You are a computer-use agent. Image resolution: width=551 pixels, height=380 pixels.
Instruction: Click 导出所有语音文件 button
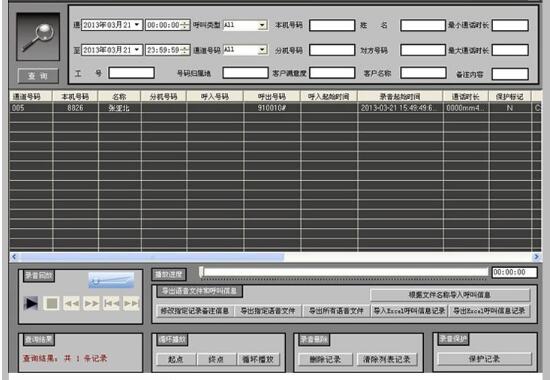click(x=336, y=311)
